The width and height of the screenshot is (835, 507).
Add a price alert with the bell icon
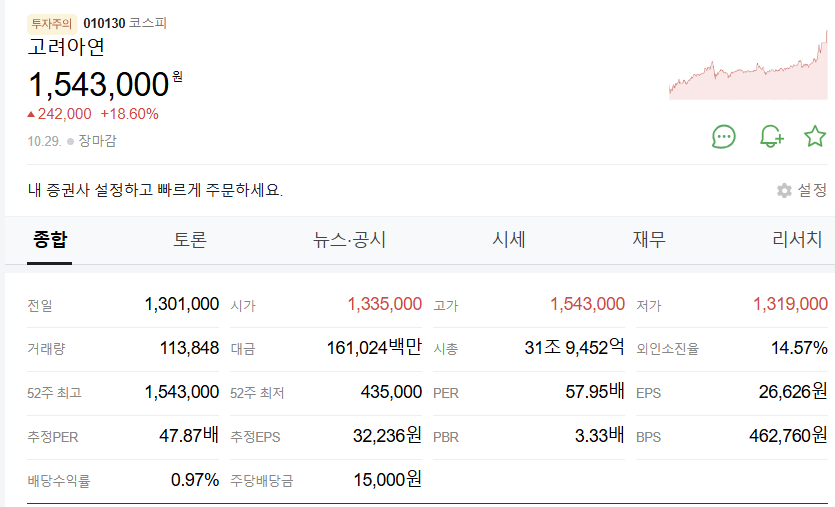click(x=770, y=137)
